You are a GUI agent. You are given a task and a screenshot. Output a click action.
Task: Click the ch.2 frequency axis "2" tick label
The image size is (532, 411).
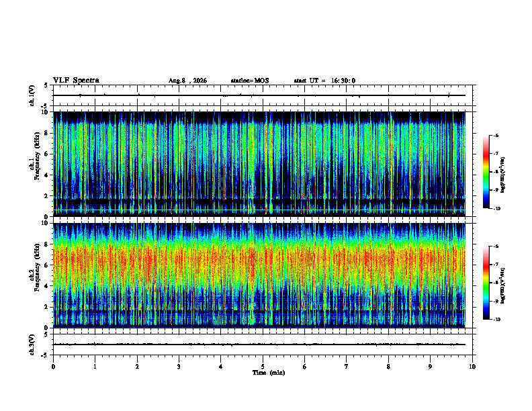click(x=46, y=307)
